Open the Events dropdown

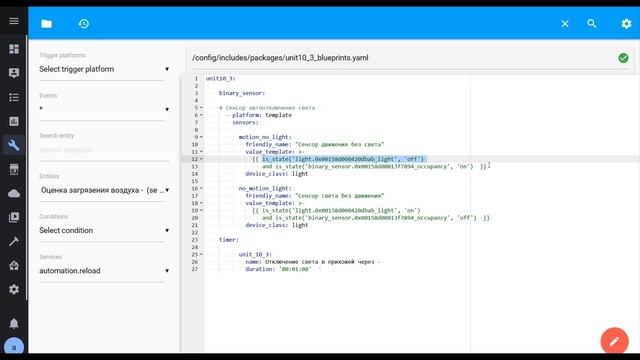[104, 109]
